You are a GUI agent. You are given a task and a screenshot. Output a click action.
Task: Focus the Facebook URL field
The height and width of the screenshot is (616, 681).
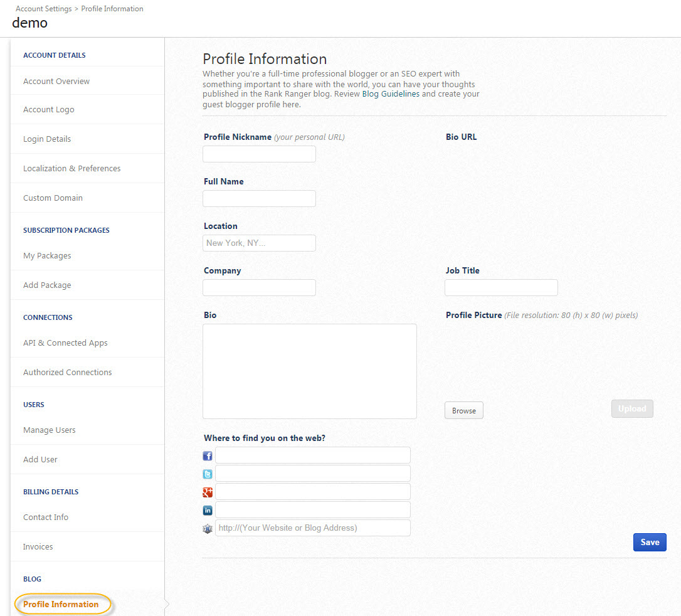313,455
